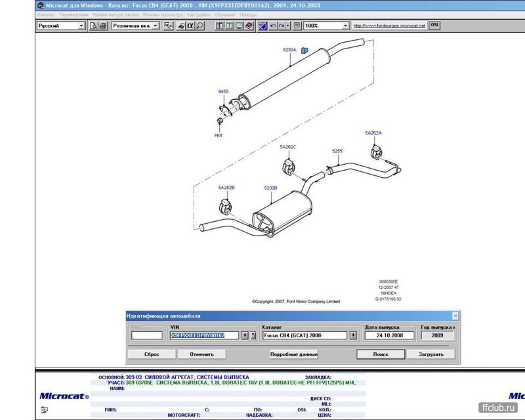The width and height of the screenshot is (525, 420).
Task: Click the magnifying glass toolbar icon
Action: pos(199,26)
